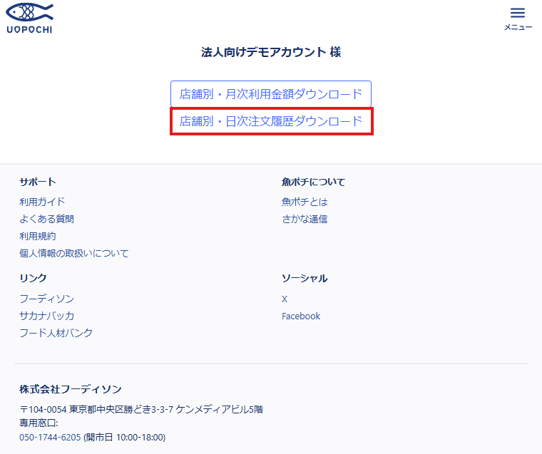The image size is (542, 454).
Task: Open 個人情報の取扱いについて link
Action: point(74,253)
